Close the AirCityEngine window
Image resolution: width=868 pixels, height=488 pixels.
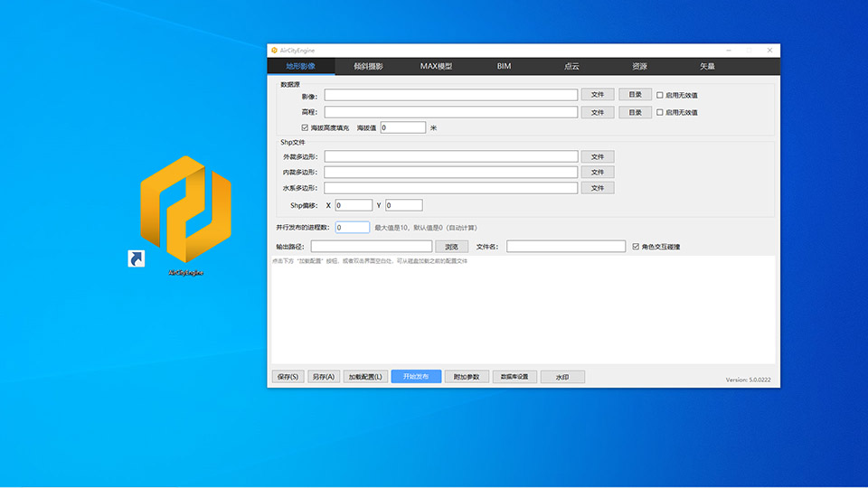coord(769,51)
